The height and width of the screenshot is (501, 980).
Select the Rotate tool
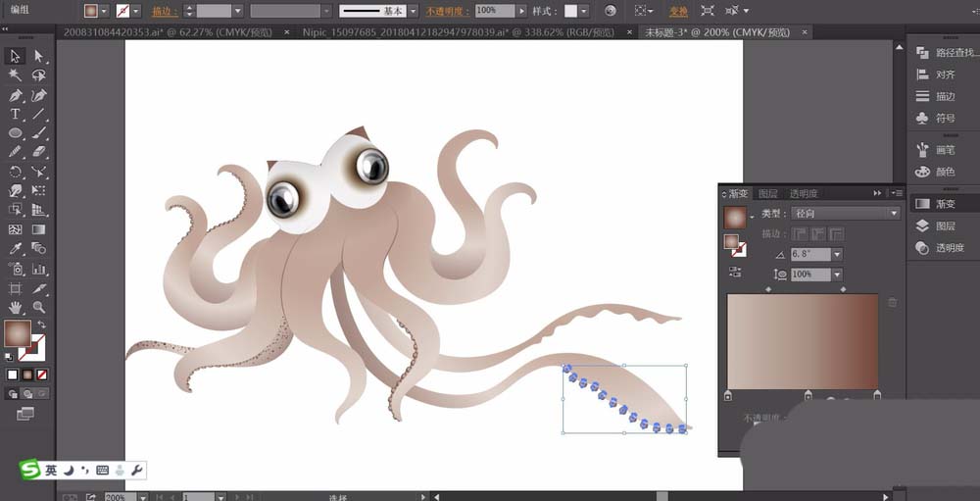point(15,172)
